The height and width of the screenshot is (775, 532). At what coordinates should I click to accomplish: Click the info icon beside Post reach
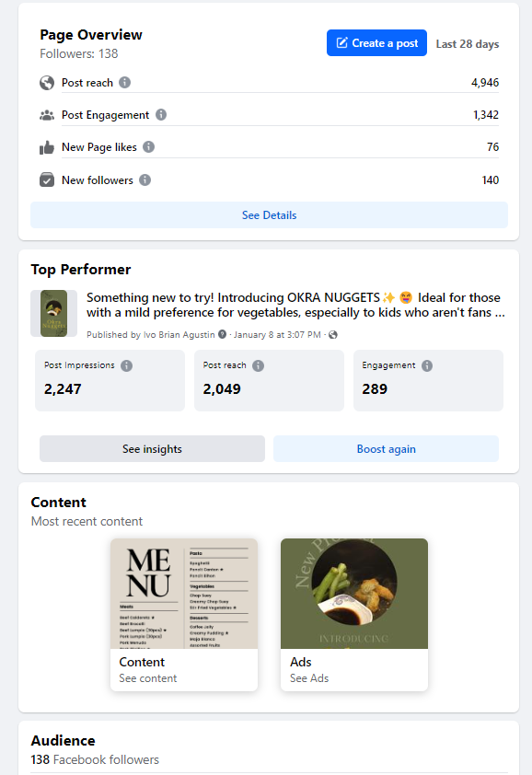(124, 83)
